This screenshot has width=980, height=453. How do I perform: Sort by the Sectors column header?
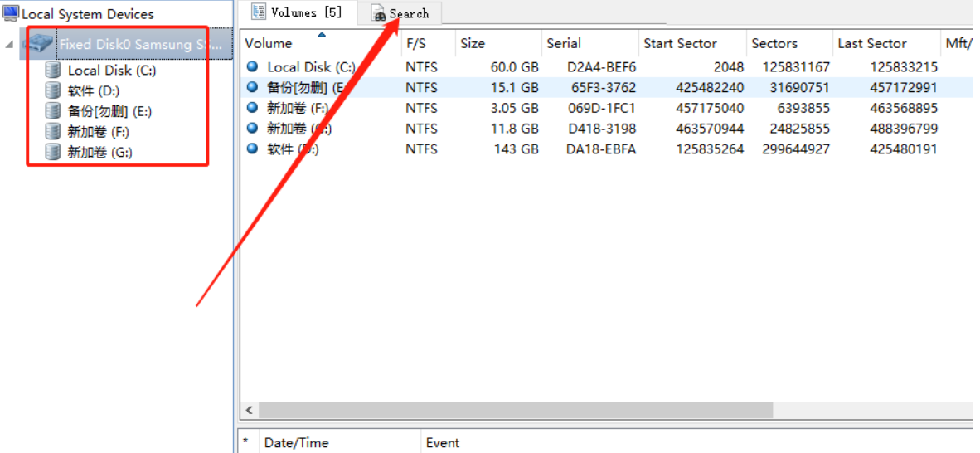click(x=789, y=43)
